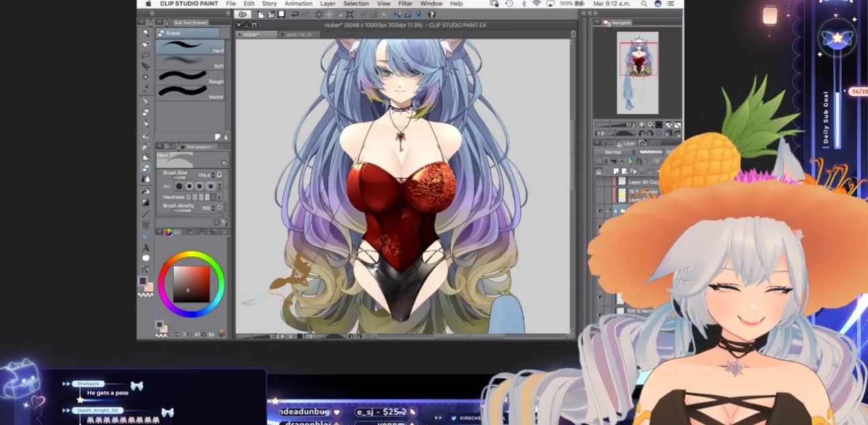Screen dimensions: 868x425
Task: Open the Apple menu
Action: click(x=148, y=4)
